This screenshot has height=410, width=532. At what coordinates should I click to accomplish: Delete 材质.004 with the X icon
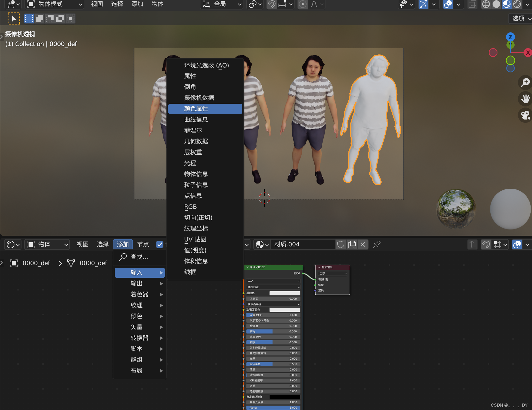363,244
